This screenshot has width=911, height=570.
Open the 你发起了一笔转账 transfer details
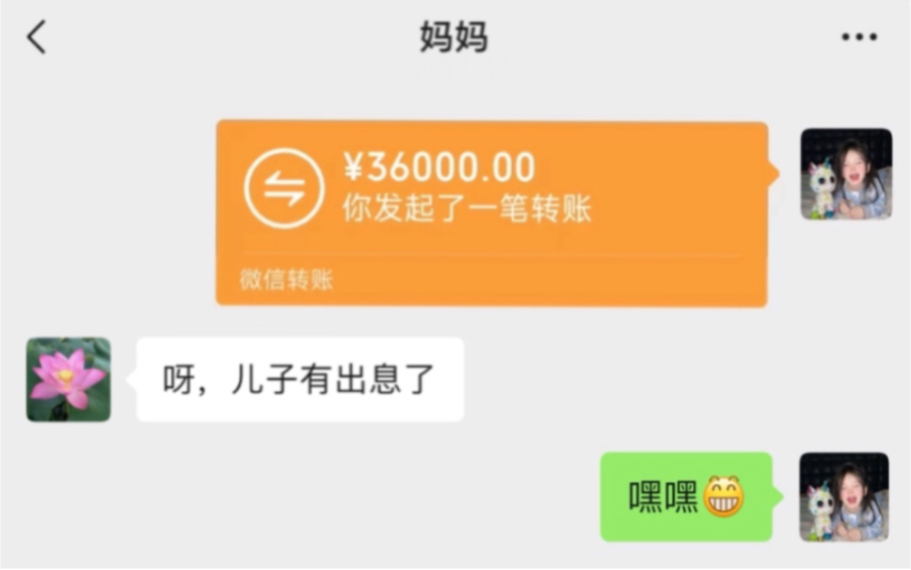[467, 208]
